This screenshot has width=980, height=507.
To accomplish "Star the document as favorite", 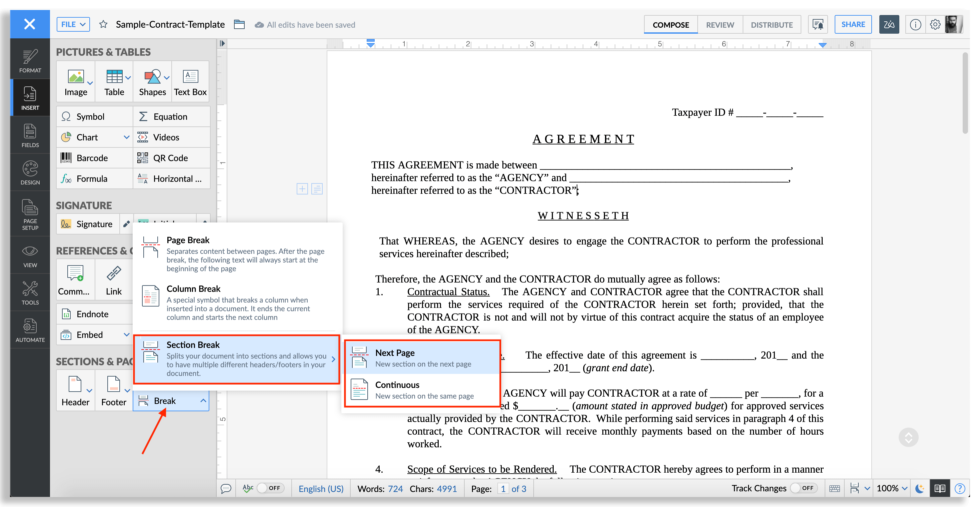I will (x=103, y=25).
